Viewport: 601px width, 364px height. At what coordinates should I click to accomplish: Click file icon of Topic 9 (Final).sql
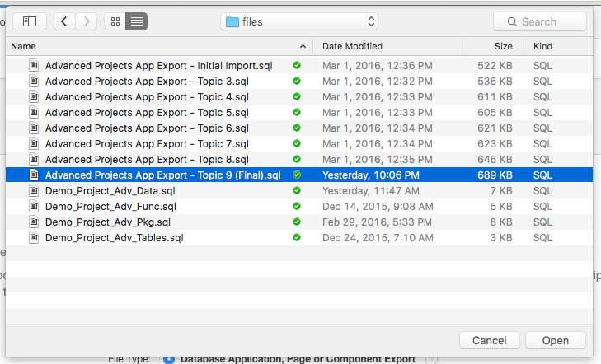pos(34,175)
